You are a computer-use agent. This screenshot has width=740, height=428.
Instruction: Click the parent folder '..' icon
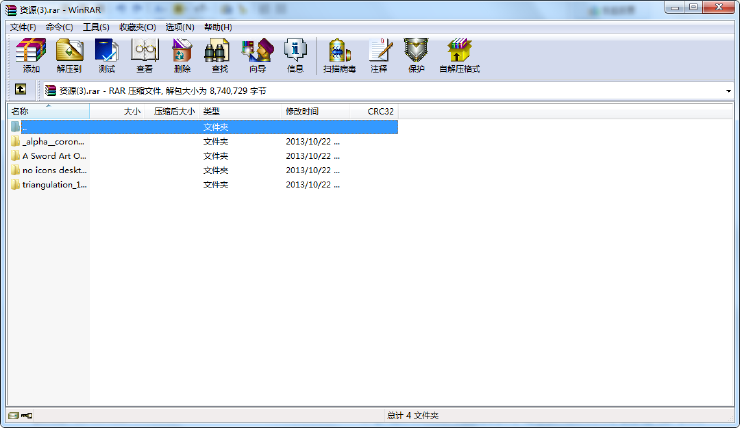coord(16,127)
